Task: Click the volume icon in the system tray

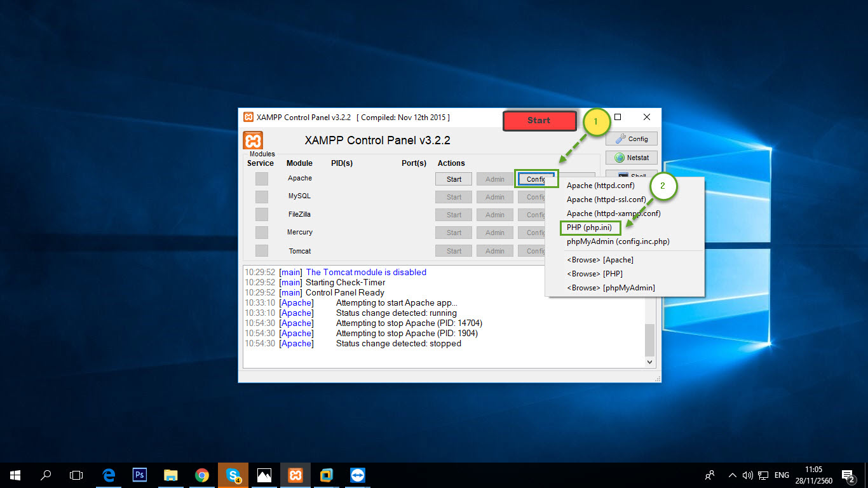Action: tap(747, 475)
